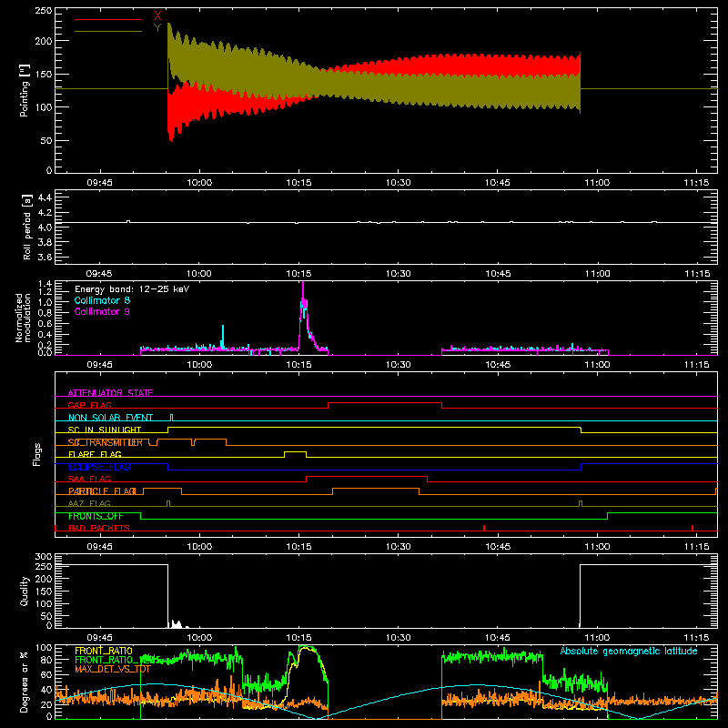Click the BAD_PACKETS label

(99, 528)
